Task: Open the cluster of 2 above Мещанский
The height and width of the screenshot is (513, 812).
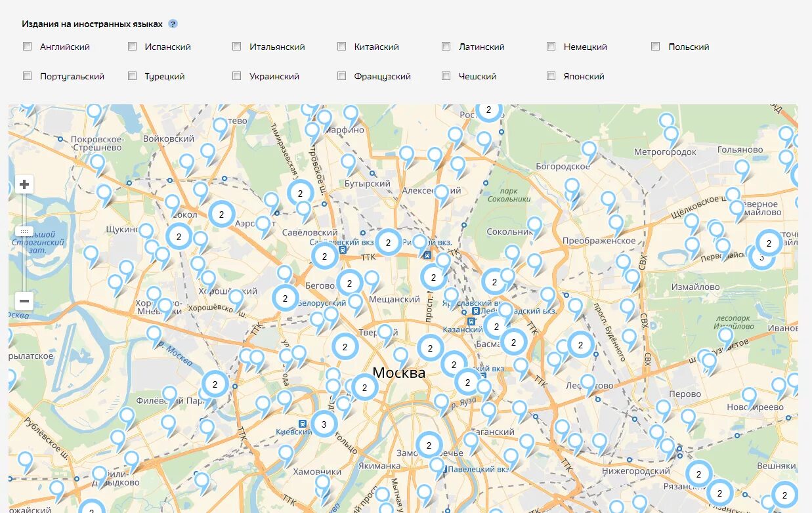Action: [x=433, y=277]
